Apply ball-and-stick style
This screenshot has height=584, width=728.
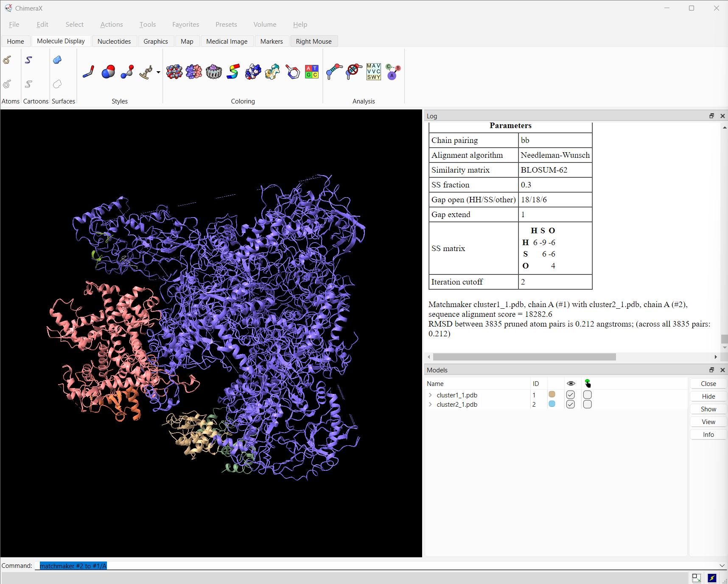coord(127,72)
